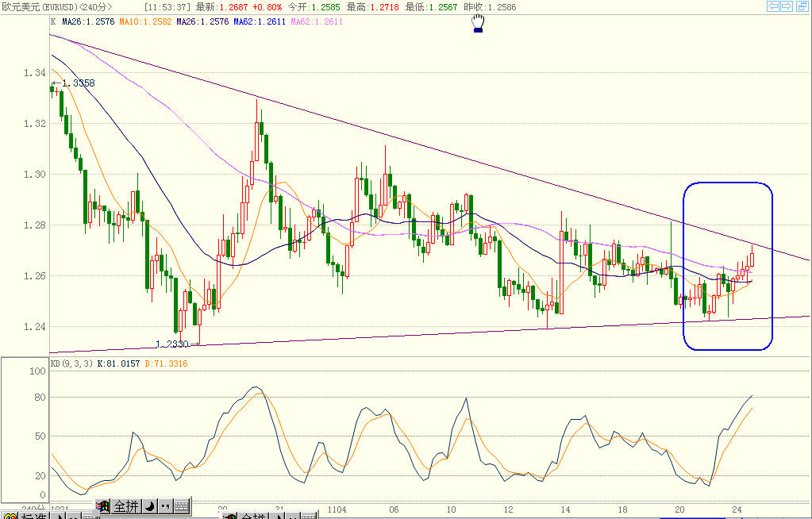Click the 240分 period label in title

(x=95, y=7)
